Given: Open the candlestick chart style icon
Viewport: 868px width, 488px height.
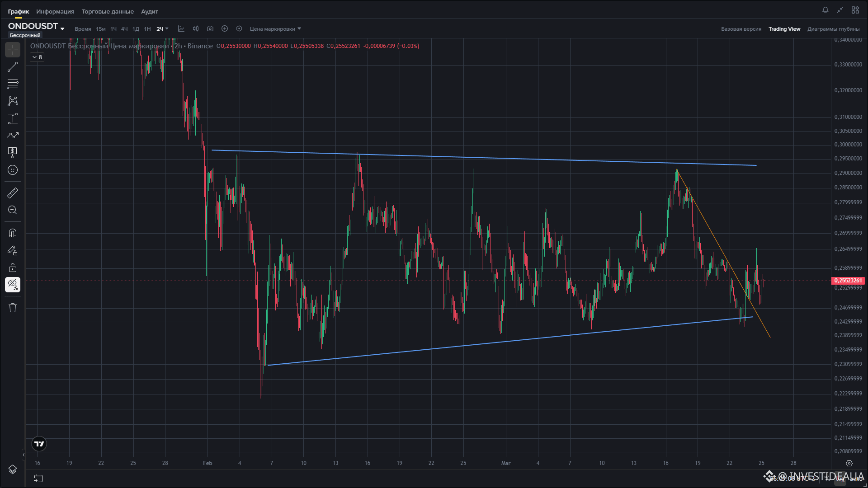Looking at the screenshot, I should (x=196, y=29).
